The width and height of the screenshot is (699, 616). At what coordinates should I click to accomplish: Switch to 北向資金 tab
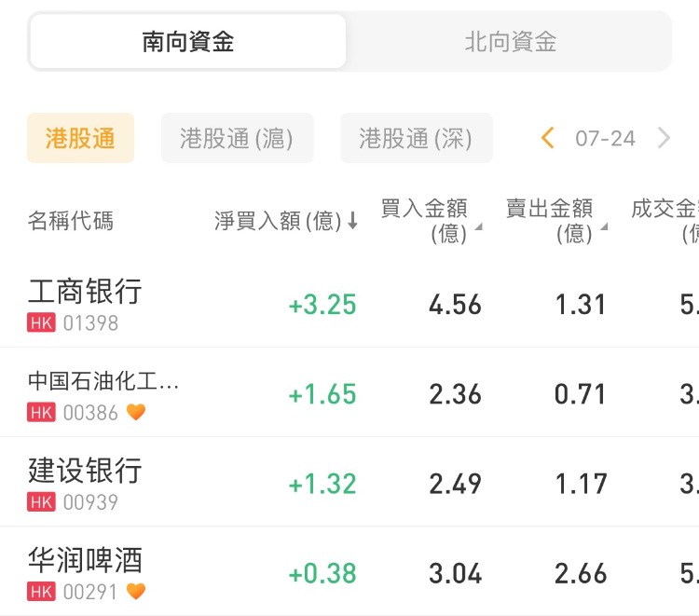click(510, 42)
